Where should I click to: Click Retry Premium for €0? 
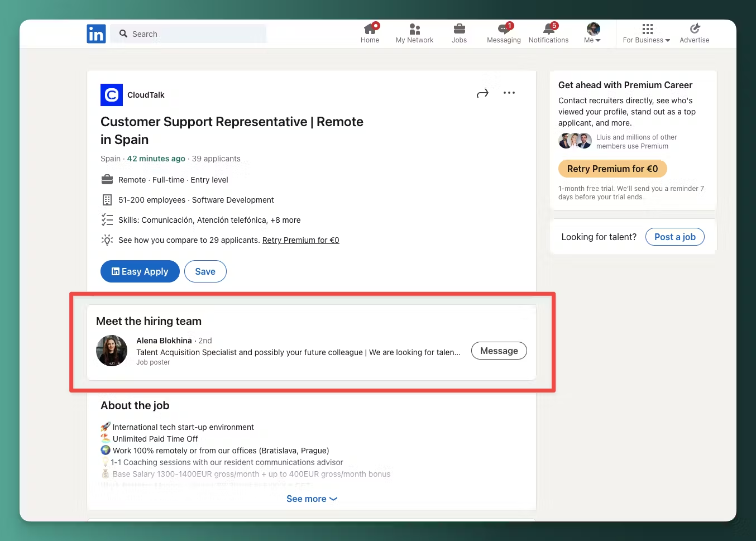click(613, 169)
